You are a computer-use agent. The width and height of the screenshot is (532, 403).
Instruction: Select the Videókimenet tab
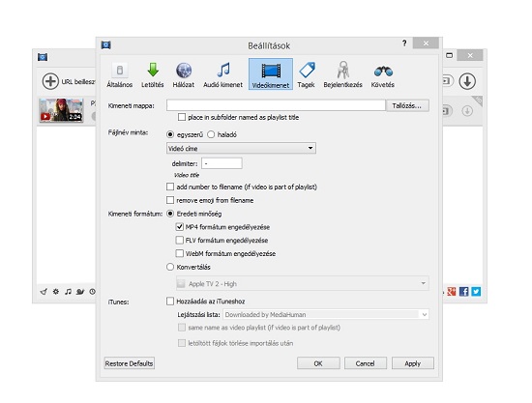click(x=271, y=73)
